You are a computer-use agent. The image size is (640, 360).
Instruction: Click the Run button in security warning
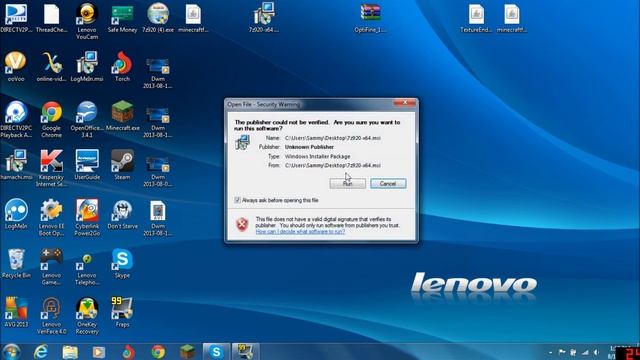tap(347, 184)
